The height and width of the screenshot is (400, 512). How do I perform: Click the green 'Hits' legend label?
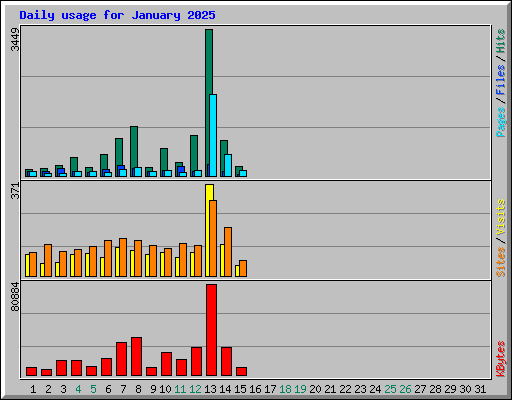[x=500, y=41]
